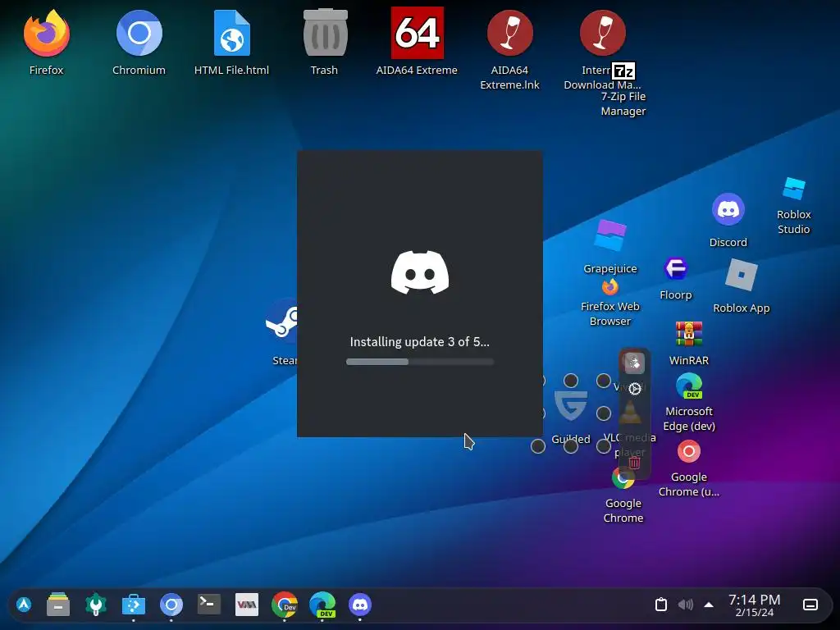Open the file manager from the taskbar
This screenshot has width=840, height=630.
pos(58,605)
